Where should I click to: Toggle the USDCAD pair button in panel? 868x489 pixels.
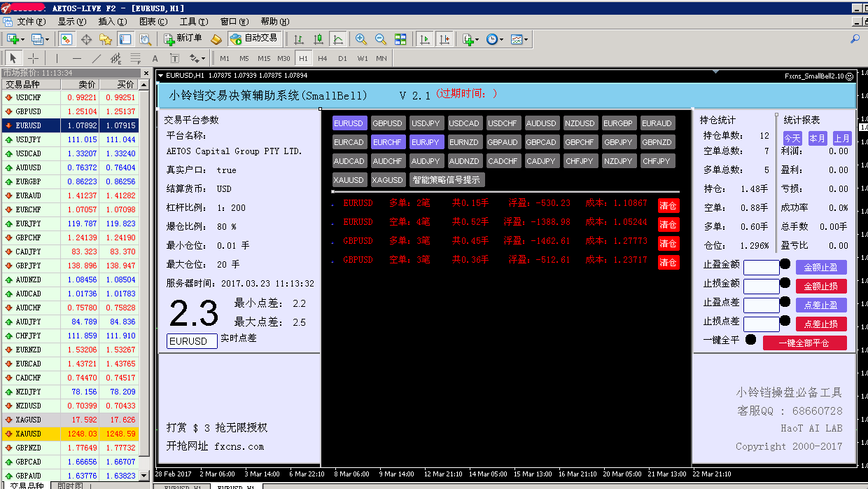click(x=464, y=123)
